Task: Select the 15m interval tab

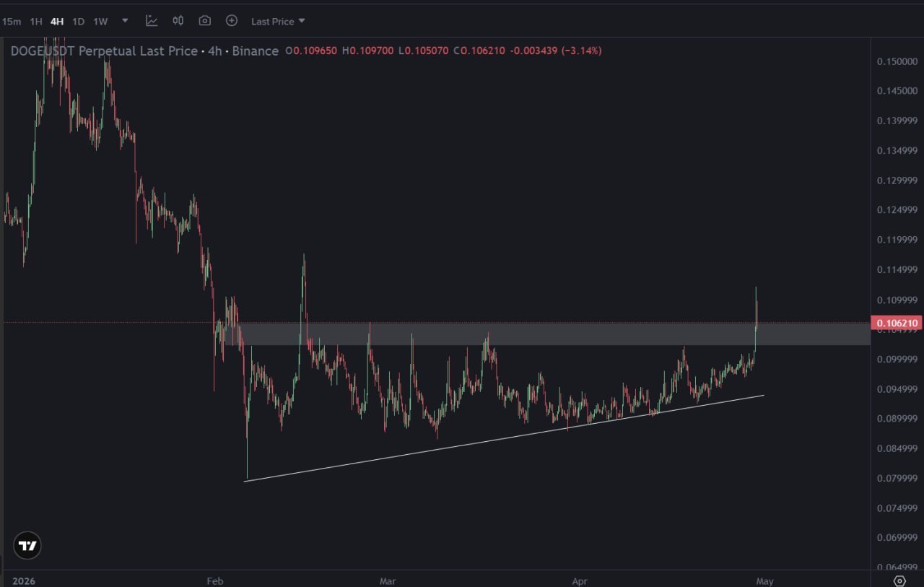Action: point(12,21)
